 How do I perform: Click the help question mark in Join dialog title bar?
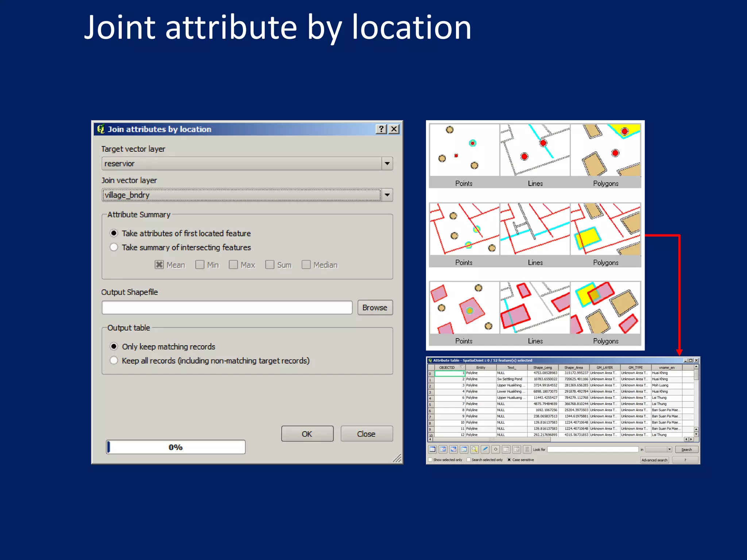coord(381,129)
